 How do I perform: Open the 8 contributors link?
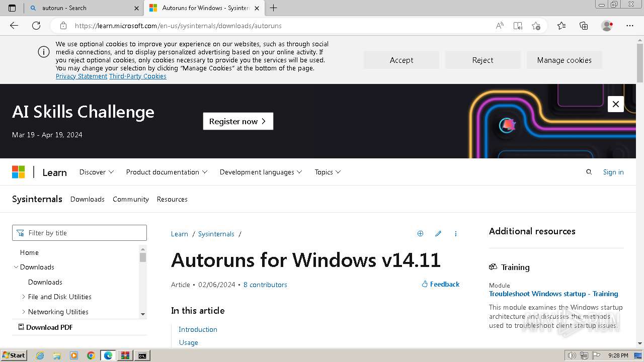tap(265, 285)
